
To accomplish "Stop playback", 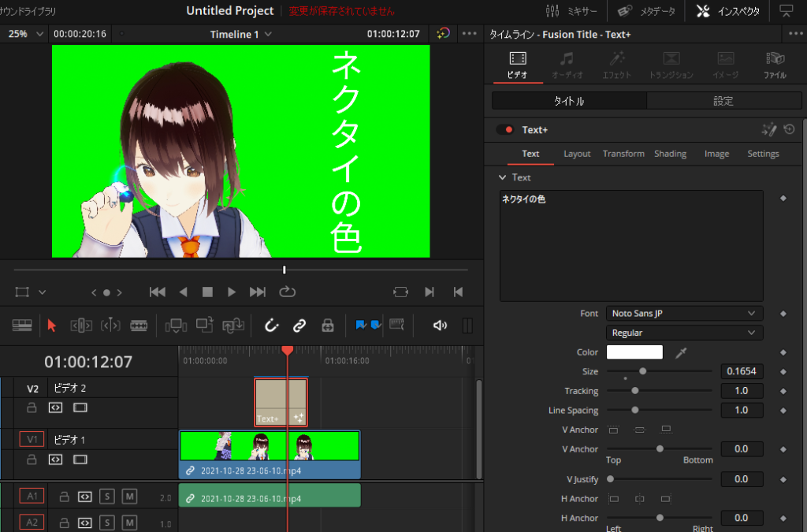I will click(x=207, y=292).
